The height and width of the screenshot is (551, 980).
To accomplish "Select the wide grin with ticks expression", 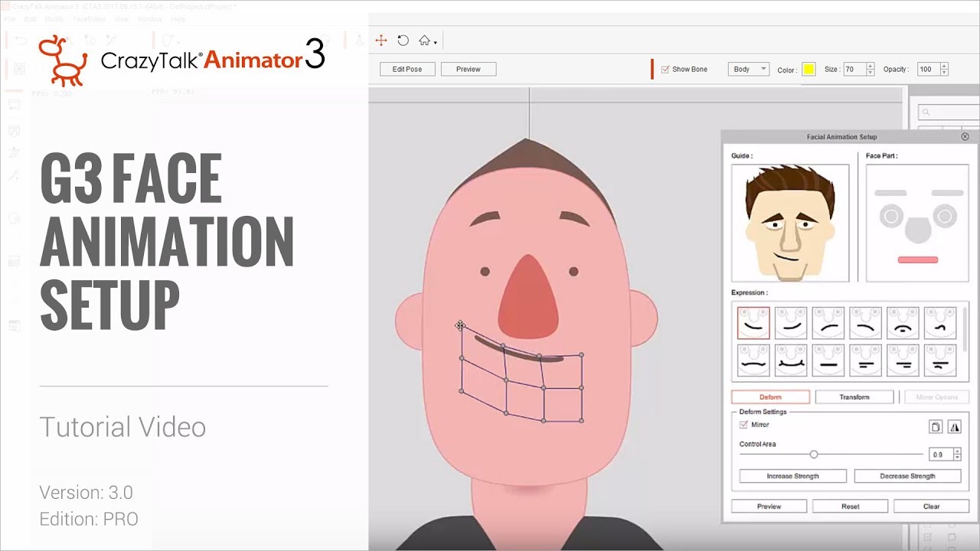I will (x=791, y=360).
